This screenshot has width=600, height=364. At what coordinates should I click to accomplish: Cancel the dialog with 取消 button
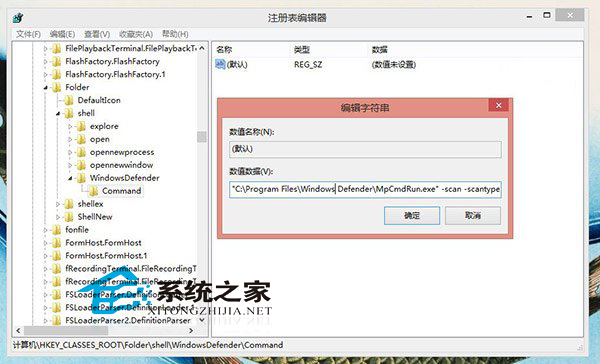[x=473, y=216]
